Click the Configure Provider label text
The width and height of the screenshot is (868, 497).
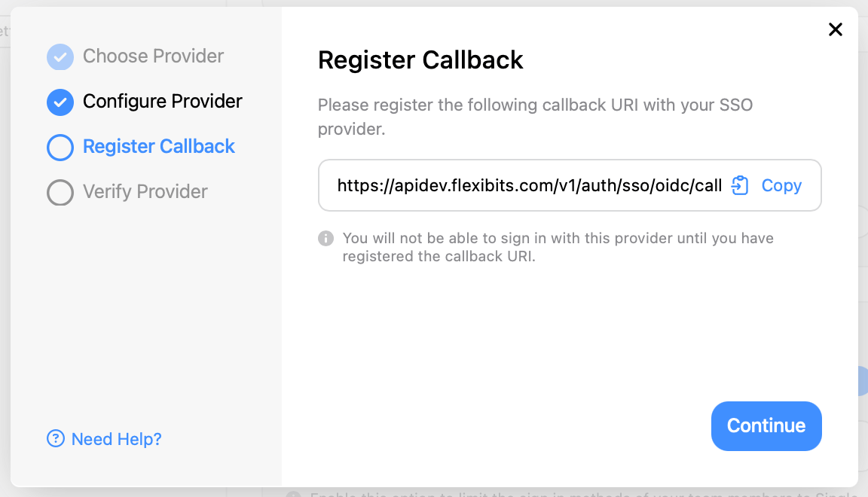162,102
